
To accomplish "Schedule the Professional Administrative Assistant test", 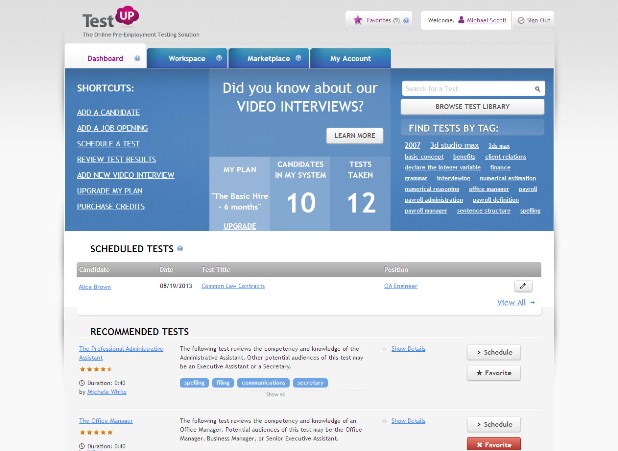I will click(x=494, y=352).
